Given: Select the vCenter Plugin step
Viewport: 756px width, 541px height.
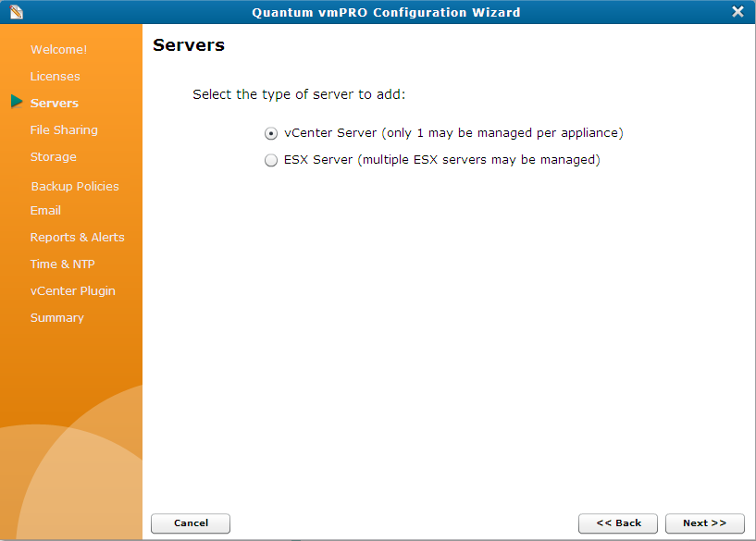Looking at the screenshot, I should [73, 290].
